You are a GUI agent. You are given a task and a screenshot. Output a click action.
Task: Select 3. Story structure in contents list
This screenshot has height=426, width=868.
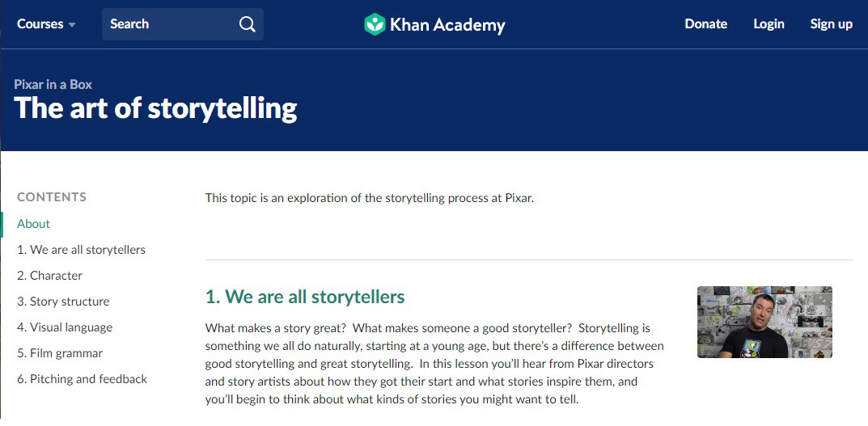(63, 302)
